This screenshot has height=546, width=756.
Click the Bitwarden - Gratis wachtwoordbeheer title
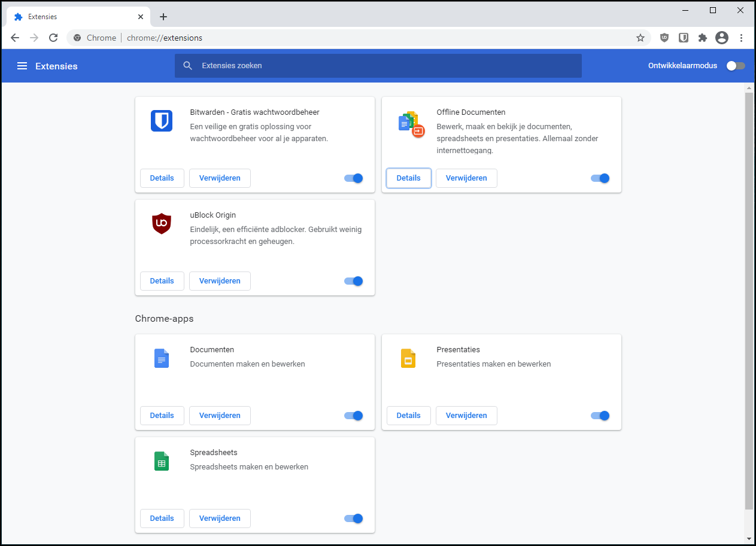click(x=254, y=112)
